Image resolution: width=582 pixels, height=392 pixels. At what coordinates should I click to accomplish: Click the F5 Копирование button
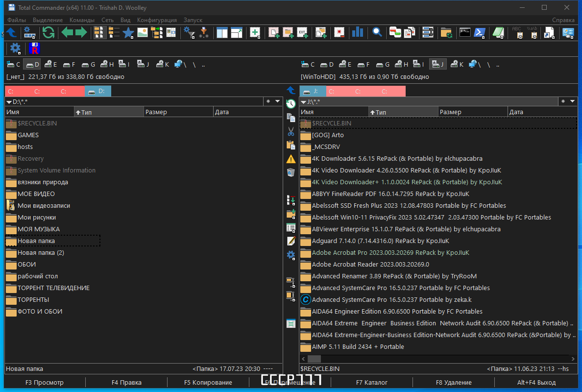point(208,382)
